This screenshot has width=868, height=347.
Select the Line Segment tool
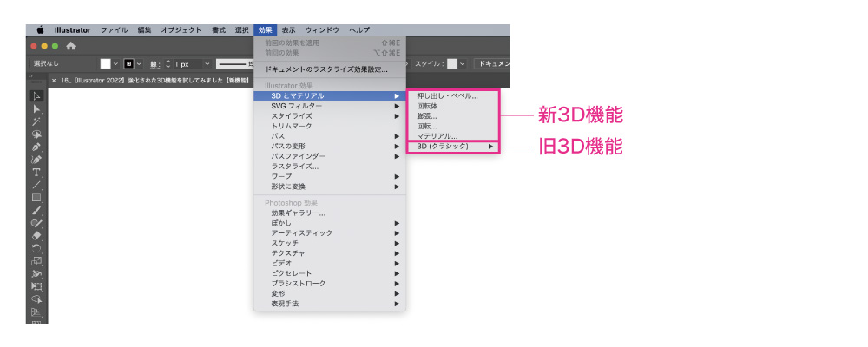pyautogui.click(x=36, y=185)
